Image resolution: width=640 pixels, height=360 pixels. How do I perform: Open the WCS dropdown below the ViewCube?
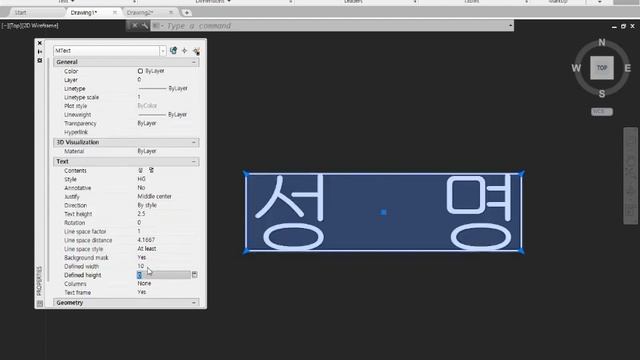(602, 111)
